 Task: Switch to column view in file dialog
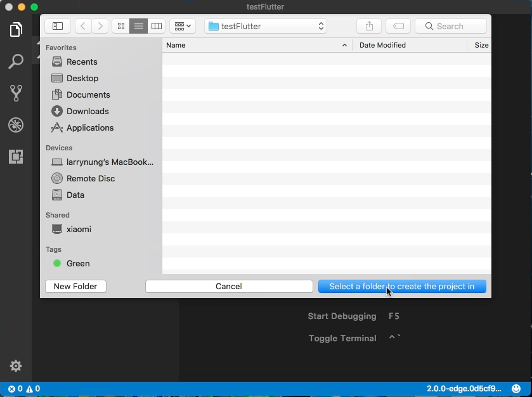tap(157, 26)
